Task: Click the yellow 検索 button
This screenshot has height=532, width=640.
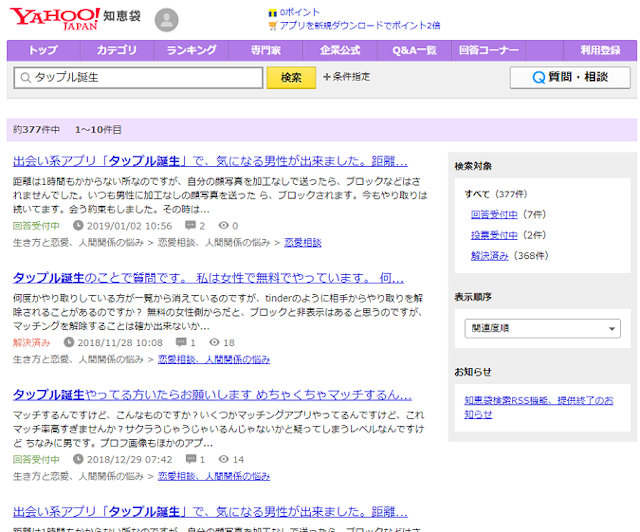Action: click(x=291, y=78)
